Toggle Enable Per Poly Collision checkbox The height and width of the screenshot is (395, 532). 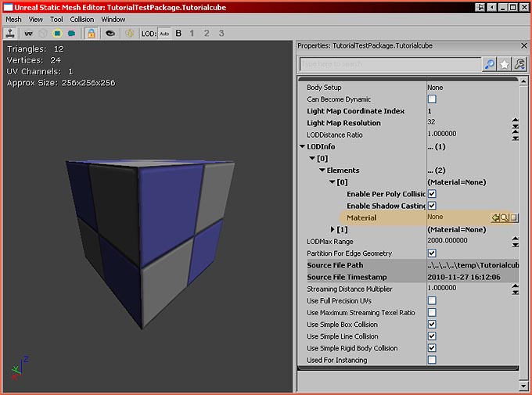pyautogui.click(x=432, y=194)
